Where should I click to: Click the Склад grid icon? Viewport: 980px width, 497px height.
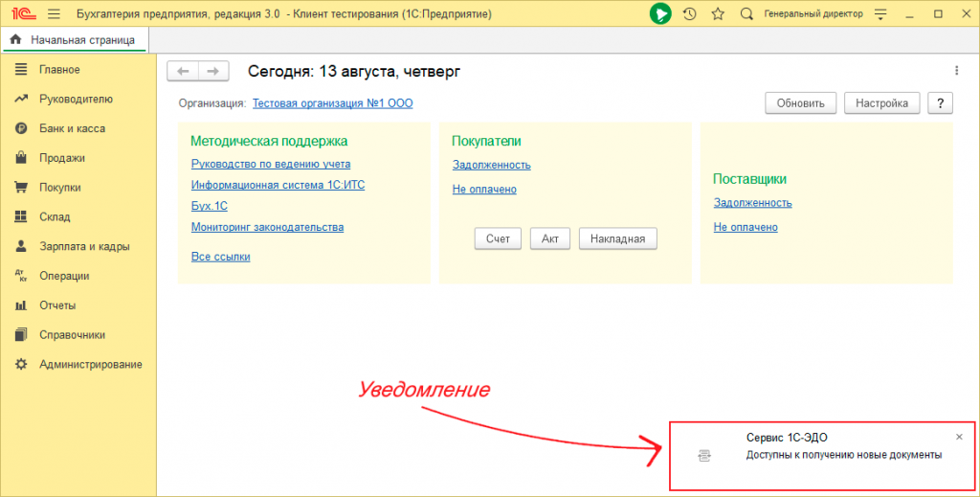(x=21, y=216)
